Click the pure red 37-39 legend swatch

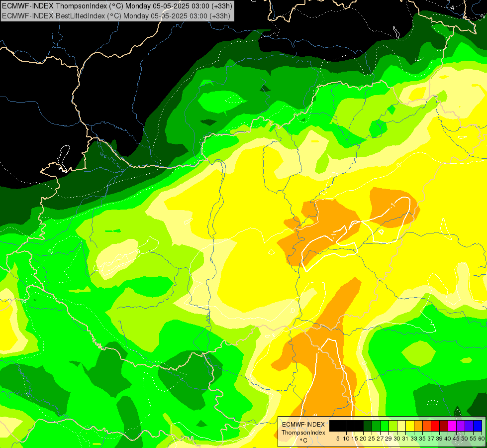[435, 426]
